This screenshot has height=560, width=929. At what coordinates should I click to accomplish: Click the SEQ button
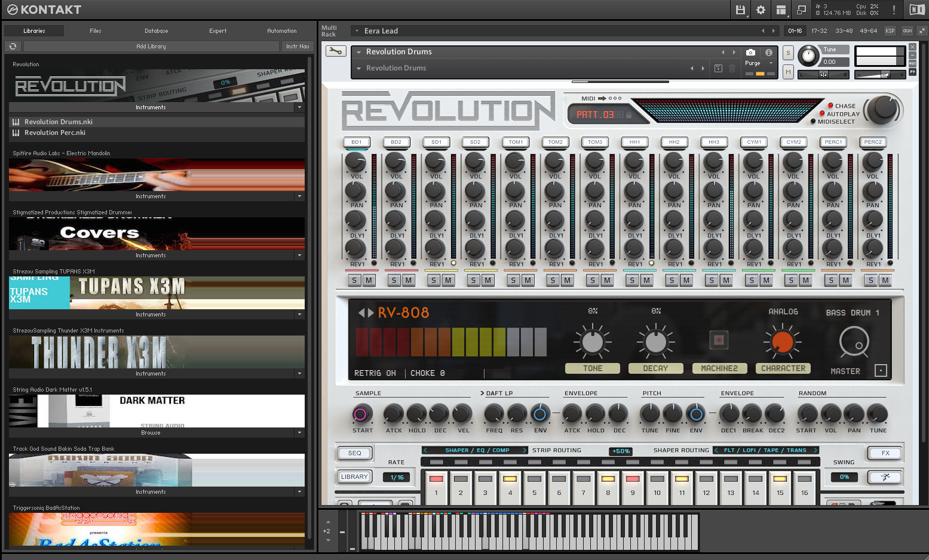point(354,453)
